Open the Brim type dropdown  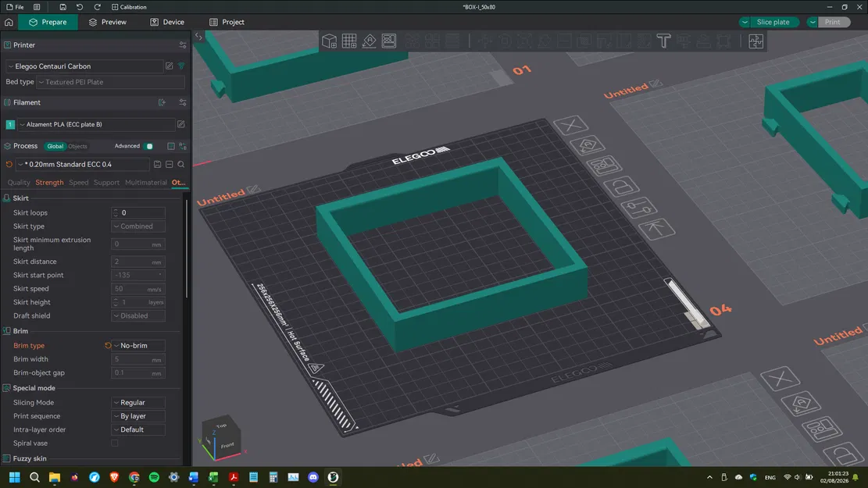(138, 345)
